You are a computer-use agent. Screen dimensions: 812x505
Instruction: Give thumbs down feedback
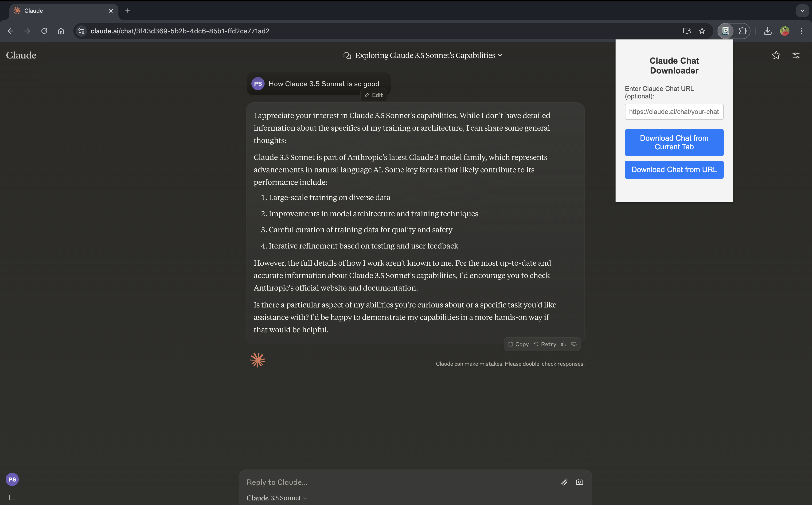[x=574, y=344]
